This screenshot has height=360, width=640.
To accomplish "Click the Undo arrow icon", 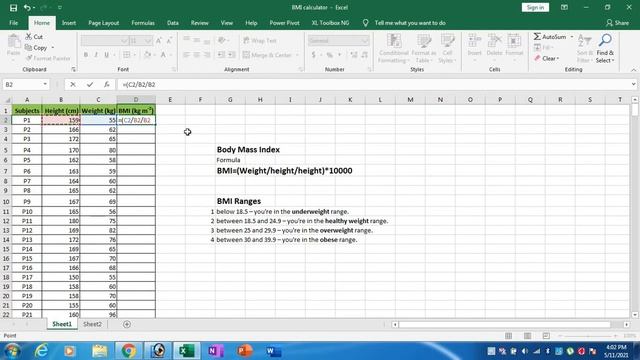I will click(27, 8).
